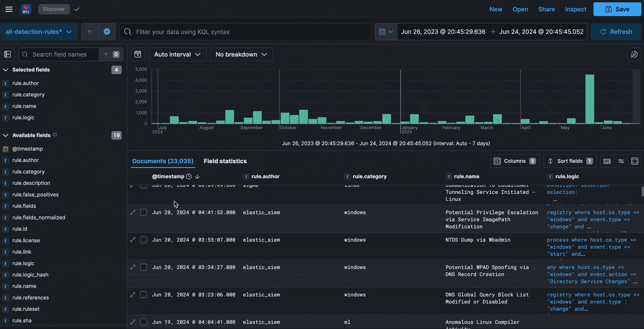Collapse the Selected fields section
The height and width of the screenshot is (329, 644).
[x=6, y=70]
